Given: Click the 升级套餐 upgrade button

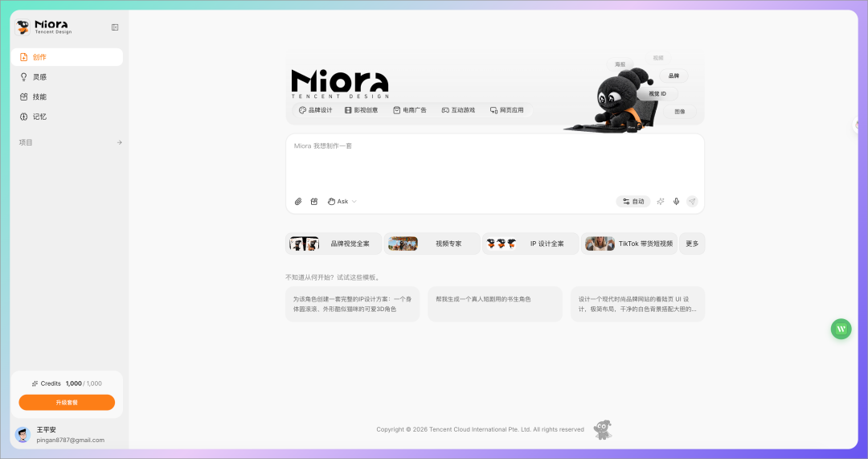Looking at the screenshot, I should pos(67,403).
